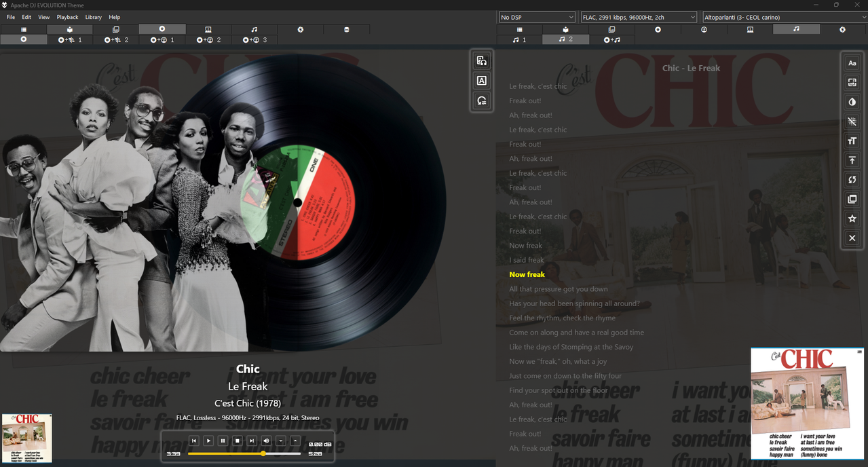Skip to the previous track
Viewport: 868px width, 467px height.
(x=193, y=441)
